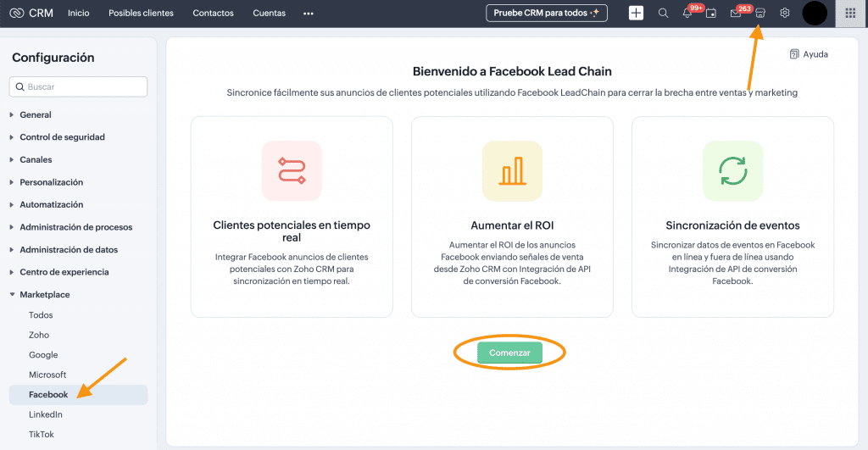Click the Ayuda help document icon
Screen dimensions: 868x450
click(793, 54)
